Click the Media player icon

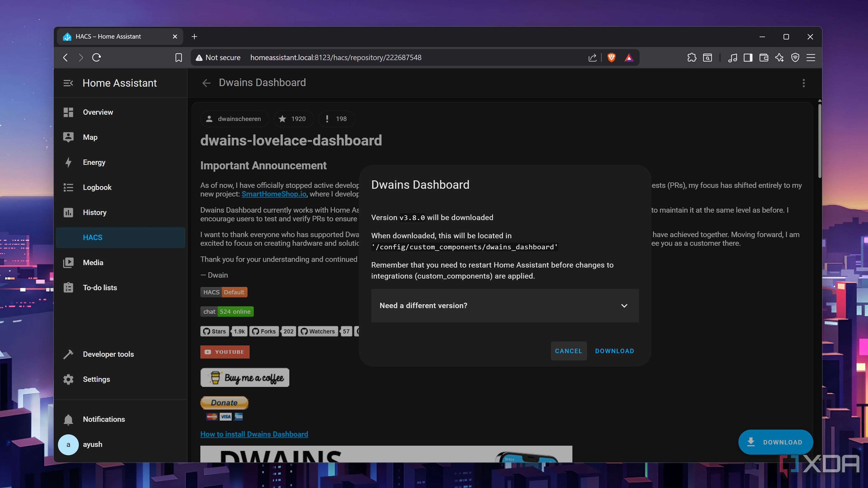pos(68,263)
